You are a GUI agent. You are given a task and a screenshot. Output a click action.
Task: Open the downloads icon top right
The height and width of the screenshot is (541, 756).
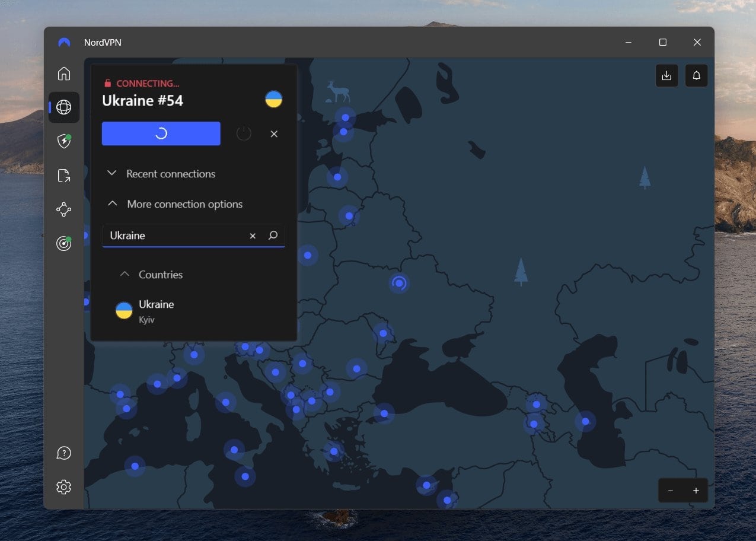tap(666, 75)
